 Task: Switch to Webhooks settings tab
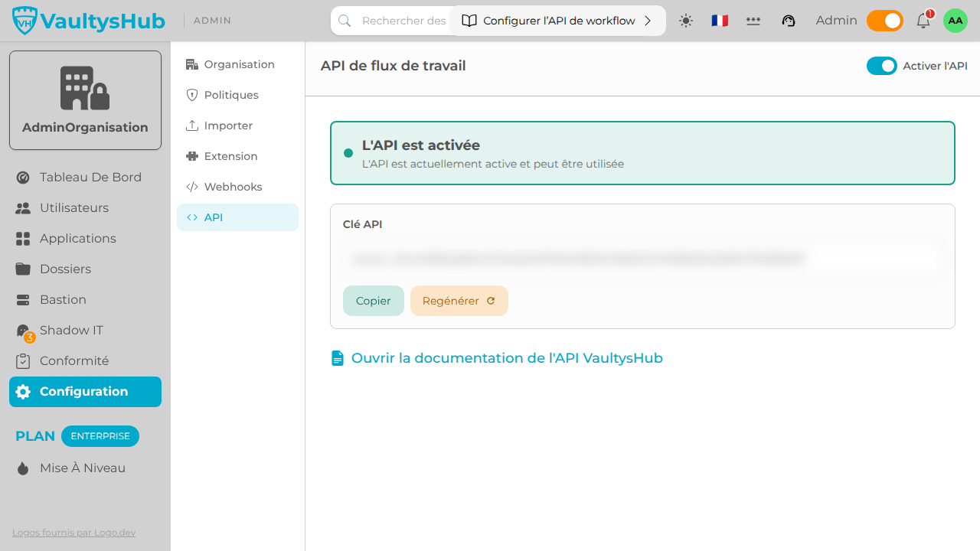(x=237, y=187)
